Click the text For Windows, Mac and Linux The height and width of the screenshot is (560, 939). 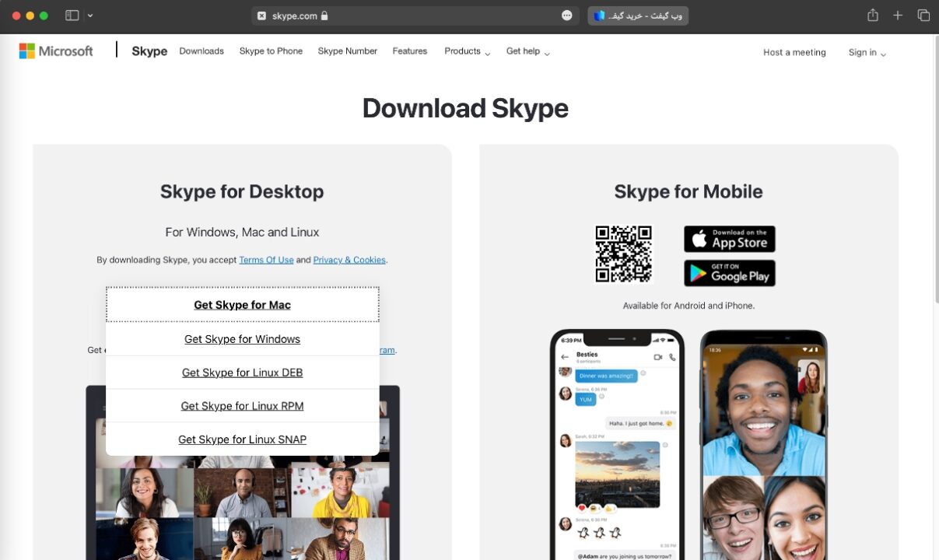242,232
